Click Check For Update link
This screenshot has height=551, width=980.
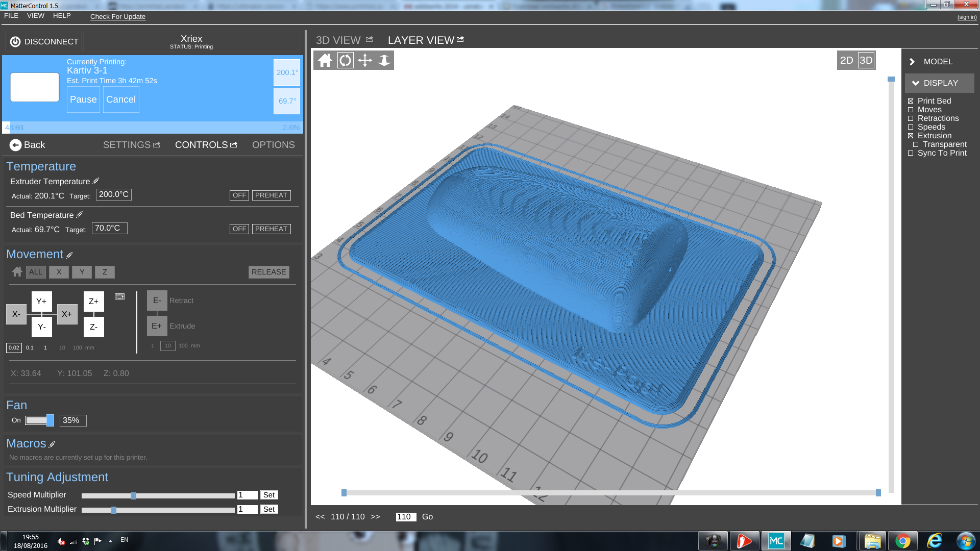coord(118,17)
